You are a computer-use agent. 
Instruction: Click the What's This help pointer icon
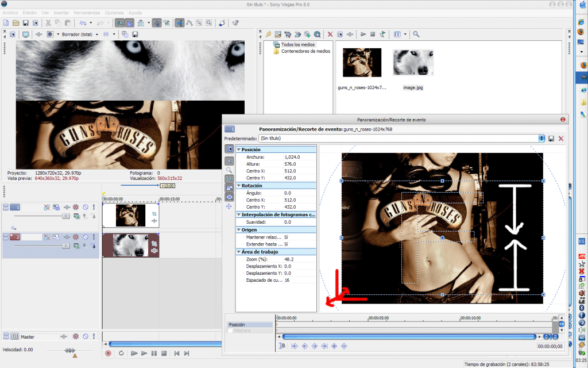235,23
